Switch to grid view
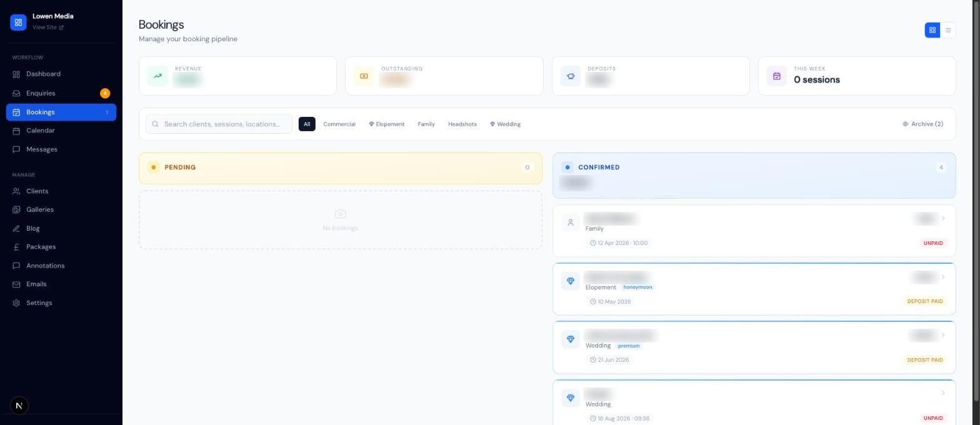The height and width of the screenshot is (425, 980). point(932,30)
